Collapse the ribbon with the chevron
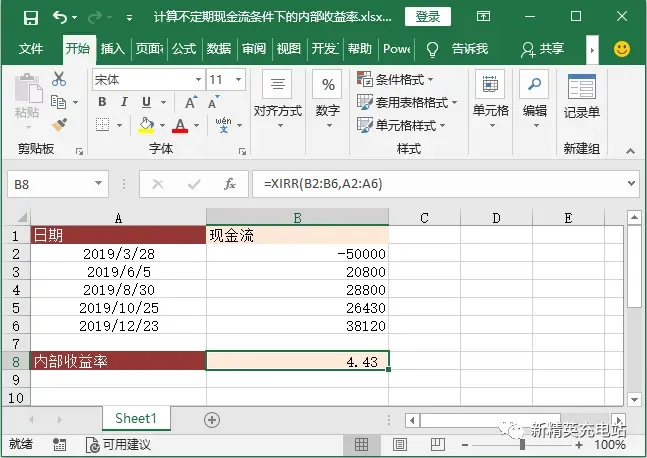Viewport: 647px width, 458px height. 630,151
